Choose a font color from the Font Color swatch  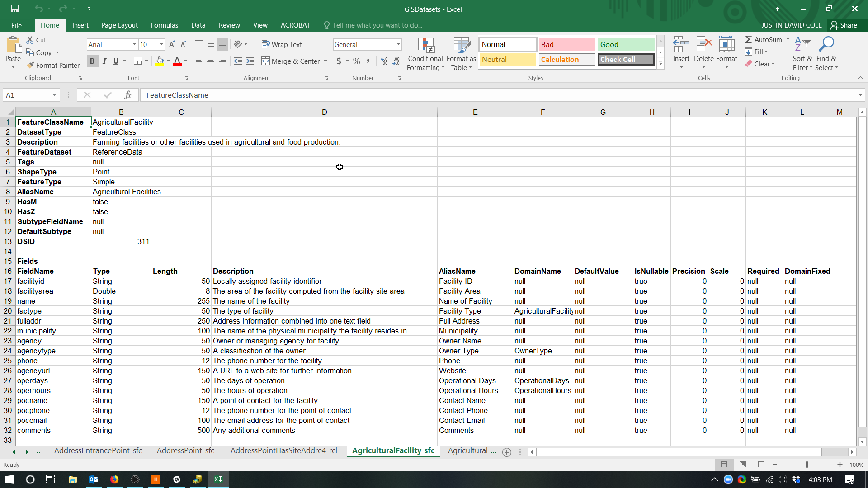(177, 61)
